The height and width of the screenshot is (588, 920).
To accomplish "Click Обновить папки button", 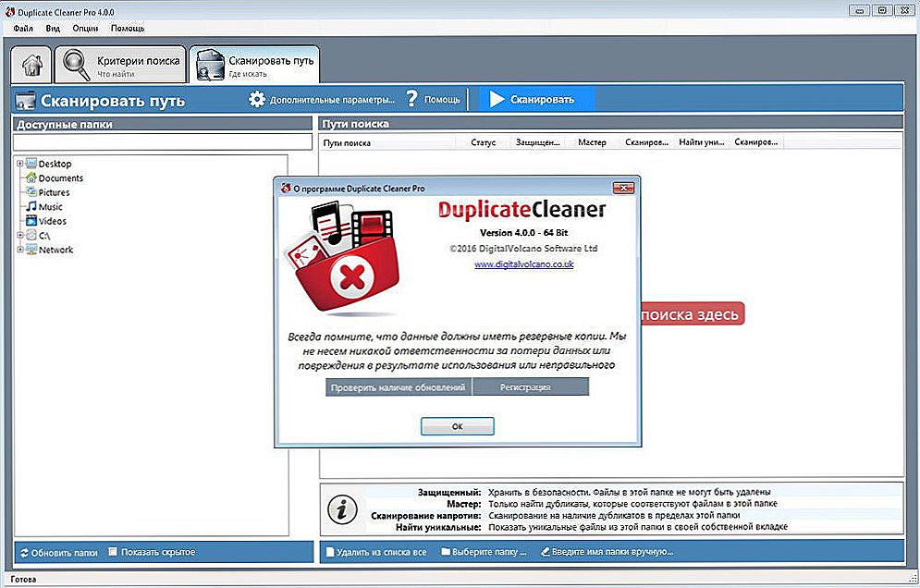I will pos(58,552).
